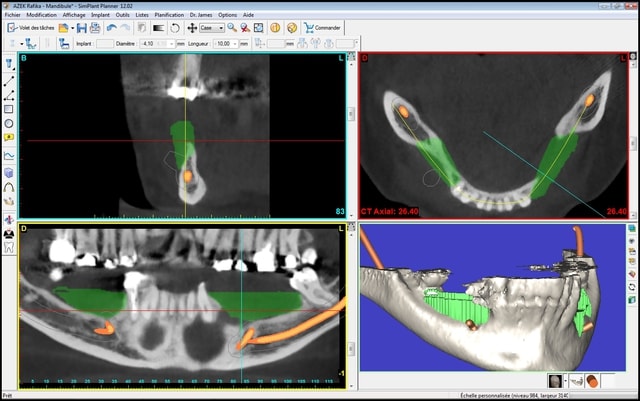Select the Pan (four-arrow) tool
Image resolution: width=640 pixels, height=401 pixels.
[x=192, y=28]
